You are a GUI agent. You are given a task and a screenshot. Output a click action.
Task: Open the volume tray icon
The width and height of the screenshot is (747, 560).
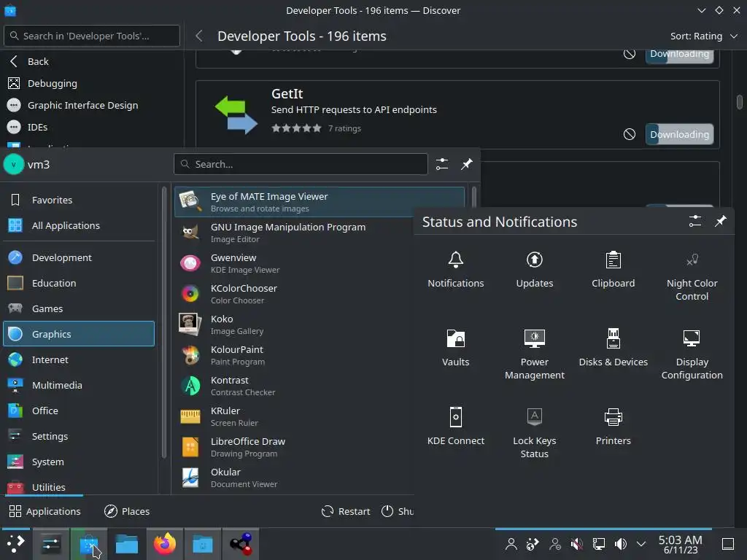tap(620, 544)
